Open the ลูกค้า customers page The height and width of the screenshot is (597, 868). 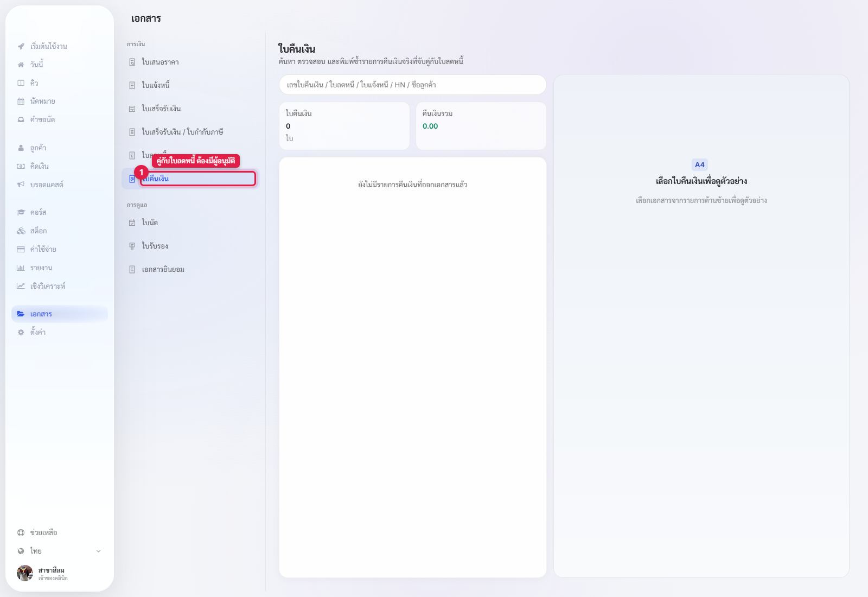(60, 148)
